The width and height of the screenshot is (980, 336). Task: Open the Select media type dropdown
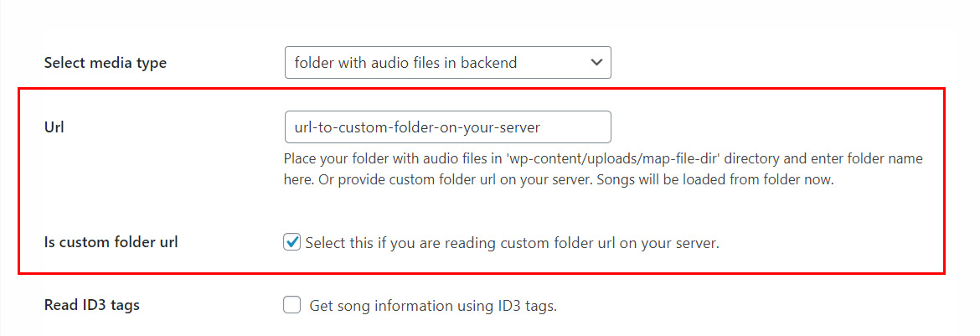point(447,63)
